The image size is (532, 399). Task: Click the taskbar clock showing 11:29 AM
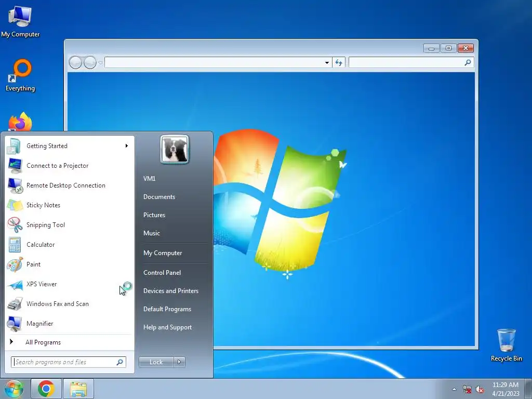(505, 389)
